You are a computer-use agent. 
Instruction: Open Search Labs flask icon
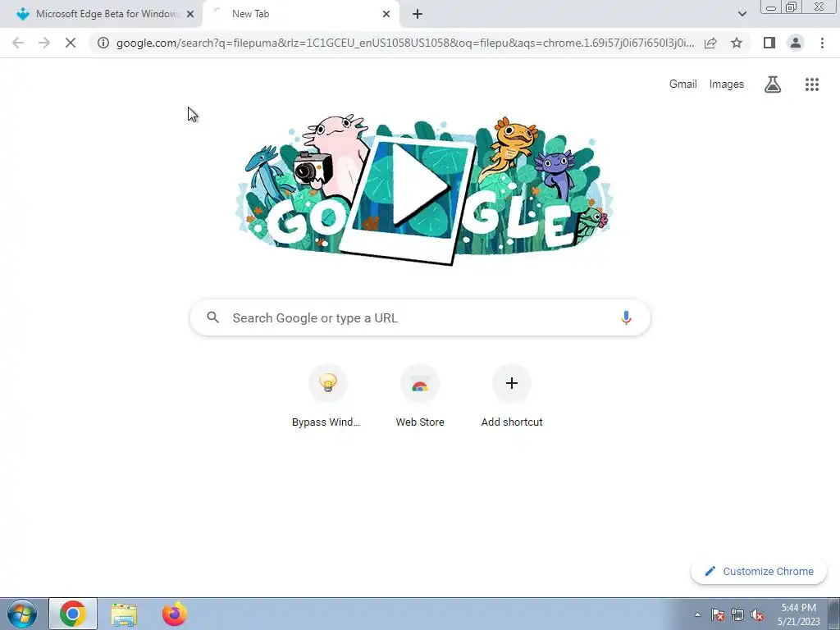(x=772, y=84)
